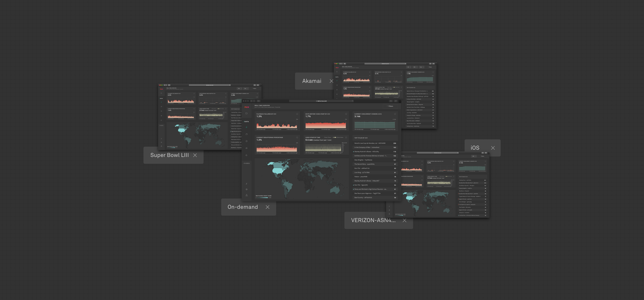Click the info icon on Playback Failures card
Image resolution: width=644 pixels, height=300 pixels.
tap(297, 114)
